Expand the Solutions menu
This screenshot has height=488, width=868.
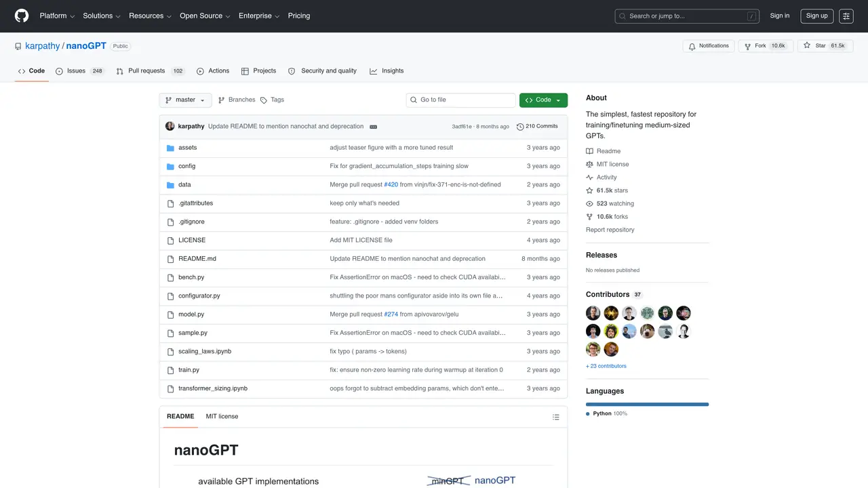click(x=102, y=16)
